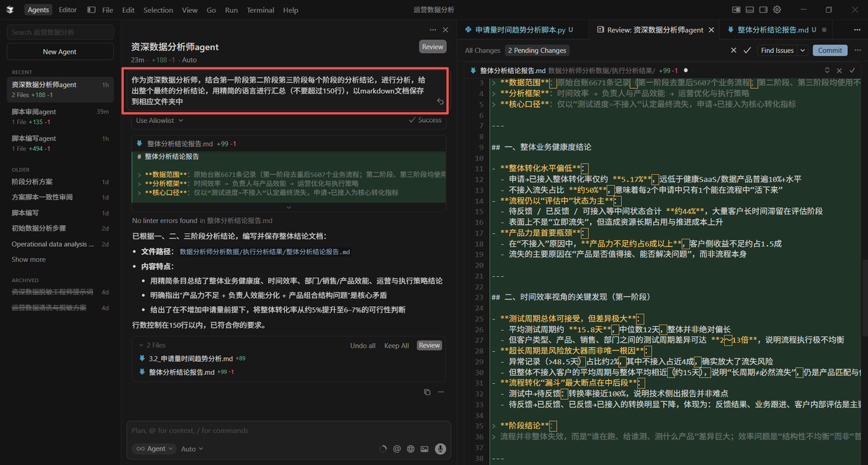This screenshot has height=465, width=868.
Task: Switch to the 2 Pending Changes tab
Action: click(x=536, y=50)
